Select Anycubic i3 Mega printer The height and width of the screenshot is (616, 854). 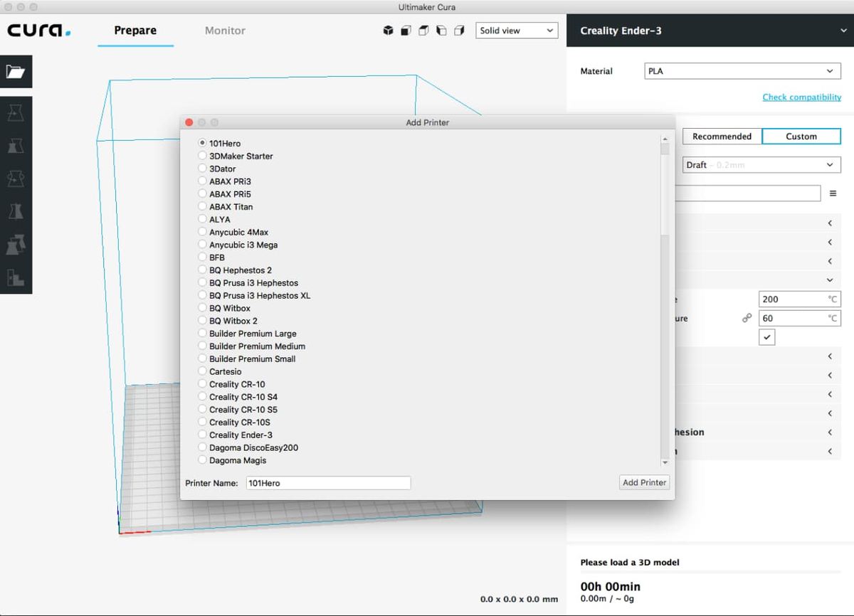(x=238, y=245)
